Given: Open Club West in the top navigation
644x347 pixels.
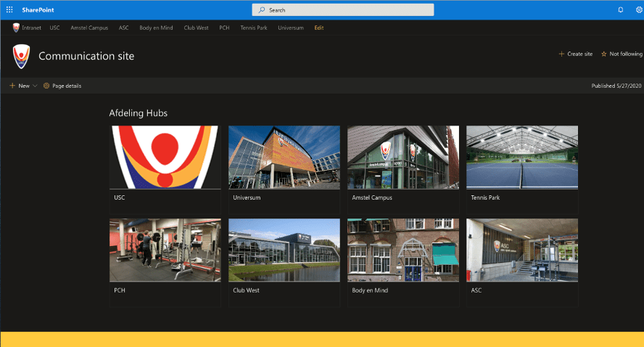Looking at the screenshot, I should pyautogui.click(x=197, y=28).
